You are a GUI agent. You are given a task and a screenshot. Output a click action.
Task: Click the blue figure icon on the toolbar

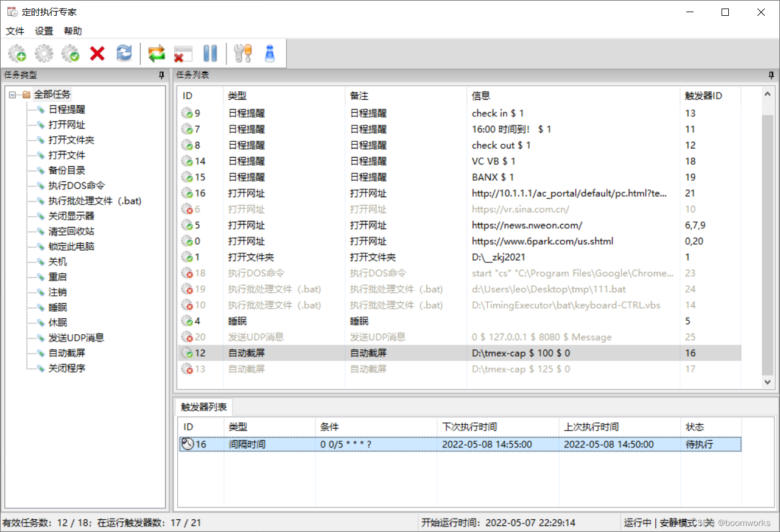click(269, 53)
